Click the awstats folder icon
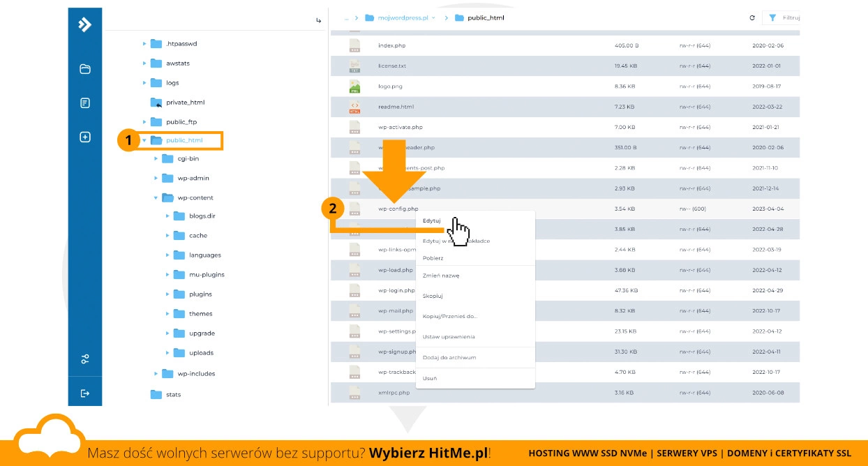Image resolution: width=868 pixels, height=466 pixels. (156, 63)
